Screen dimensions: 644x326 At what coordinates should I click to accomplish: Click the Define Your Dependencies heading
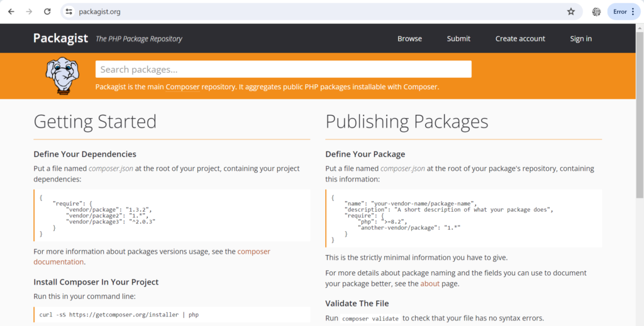pos(85,154)
